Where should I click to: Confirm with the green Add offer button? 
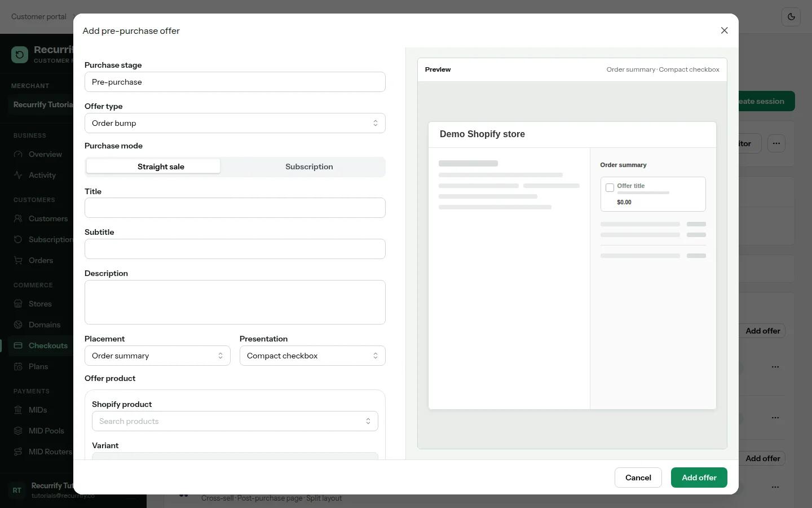pyautogui.click(x=699, y=478)
